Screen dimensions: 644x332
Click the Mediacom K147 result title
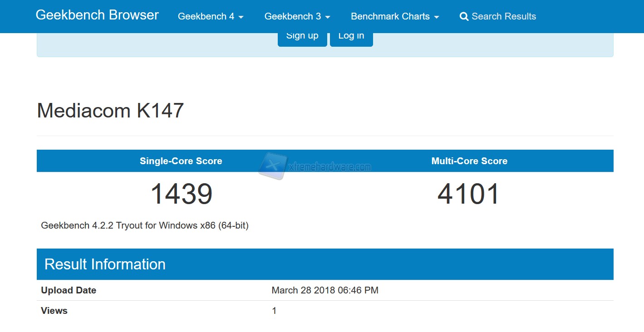[110, 110]
